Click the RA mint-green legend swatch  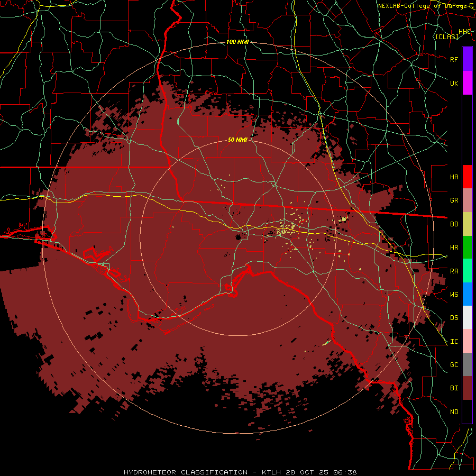click(x=467, y=271)
